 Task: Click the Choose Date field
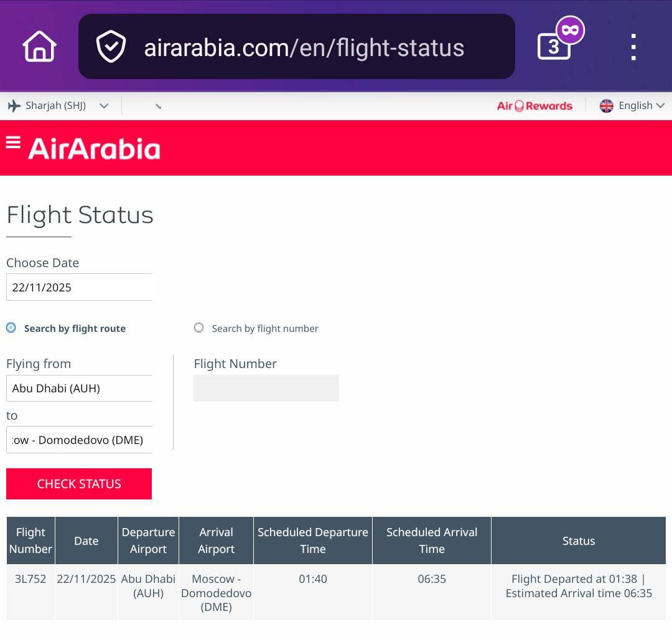point(79,287)
